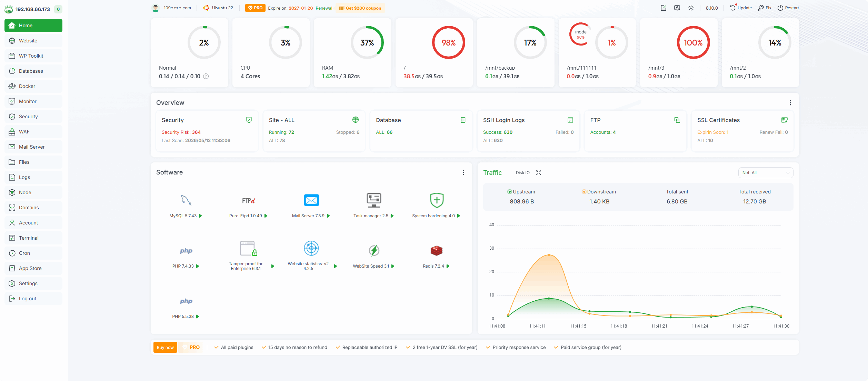
Task: Open the Overview three-dot options menu
Action: [790, 103]
